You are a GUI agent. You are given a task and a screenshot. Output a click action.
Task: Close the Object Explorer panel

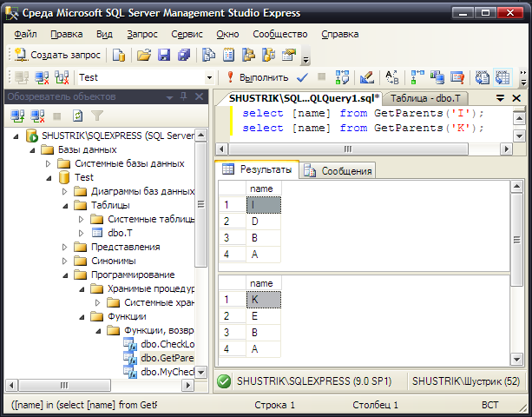coord(199,96)
